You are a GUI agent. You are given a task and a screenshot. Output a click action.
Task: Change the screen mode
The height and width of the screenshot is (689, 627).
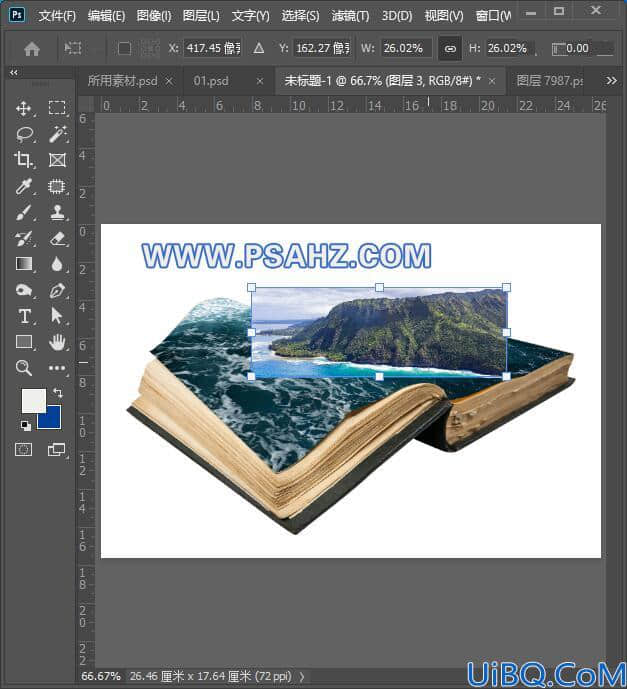coord(56,450)
